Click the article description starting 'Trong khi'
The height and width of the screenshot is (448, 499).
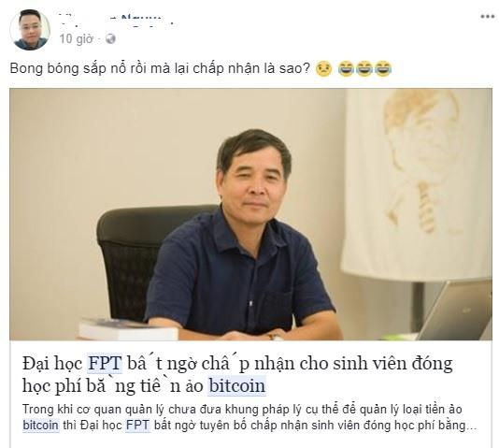tap(249, 417)
